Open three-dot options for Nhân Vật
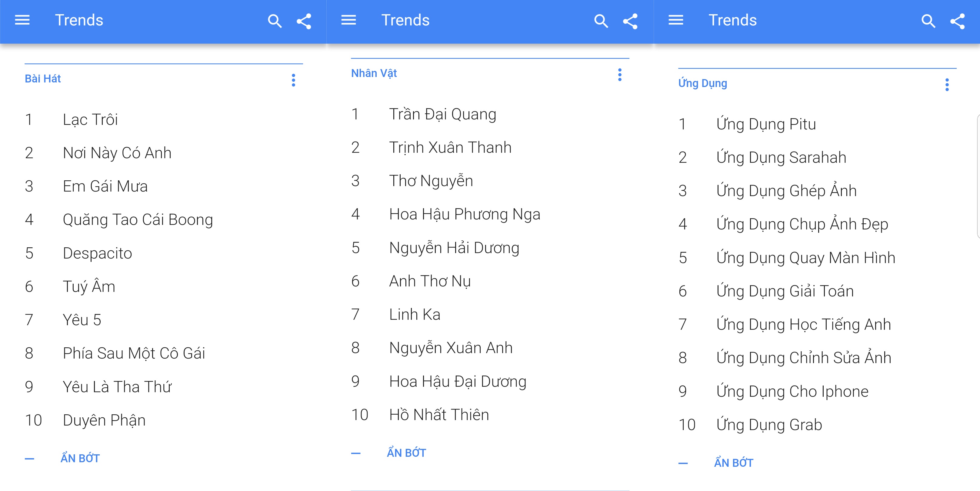 (x=620, y=75)
